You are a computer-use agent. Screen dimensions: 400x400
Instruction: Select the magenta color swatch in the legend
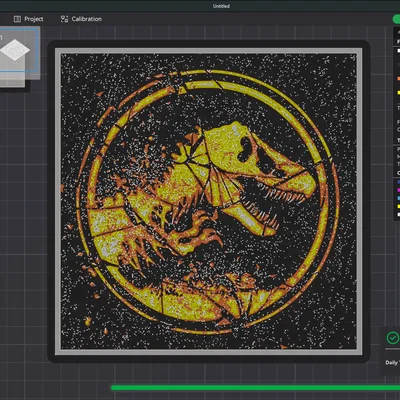398,190
